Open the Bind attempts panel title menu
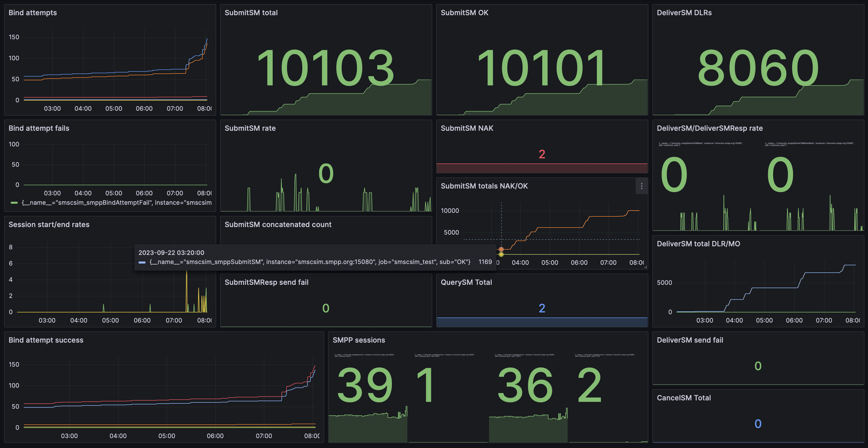This screenshot has height=448, width=868. coord(33,12)
